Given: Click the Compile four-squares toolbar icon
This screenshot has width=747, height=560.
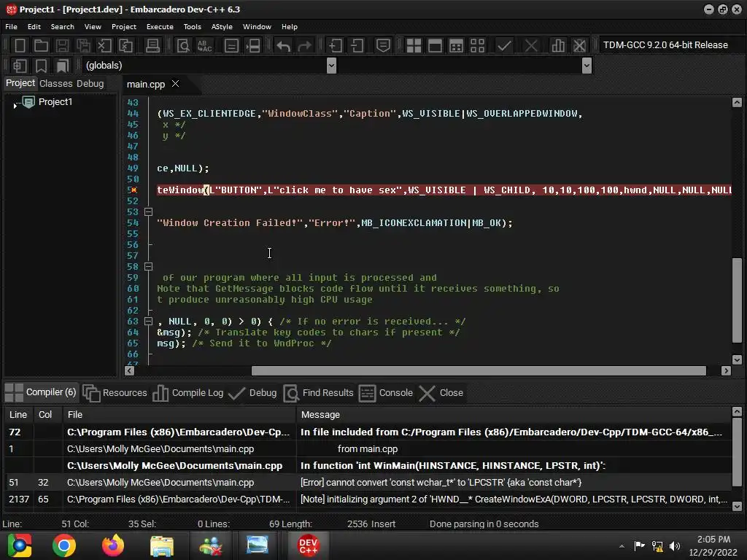Looking at the screenshot, I should (x=414, y=46).
